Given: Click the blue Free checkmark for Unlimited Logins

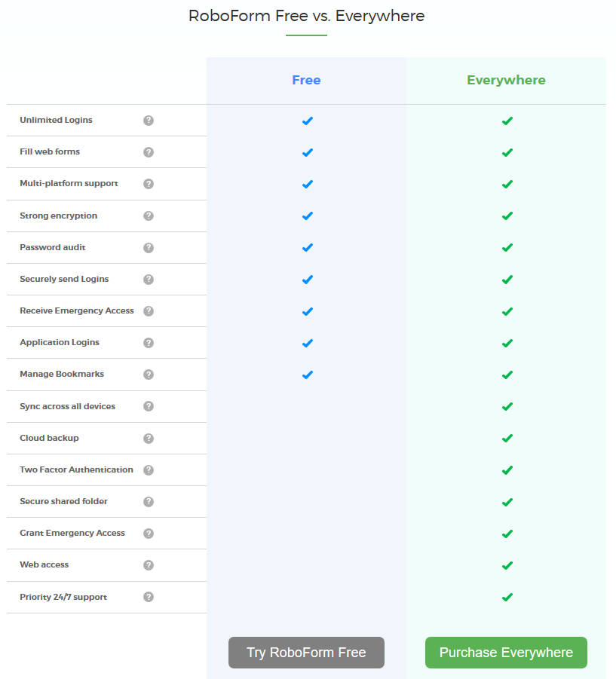Looking at the screenshot, I should tap(307, 121).
